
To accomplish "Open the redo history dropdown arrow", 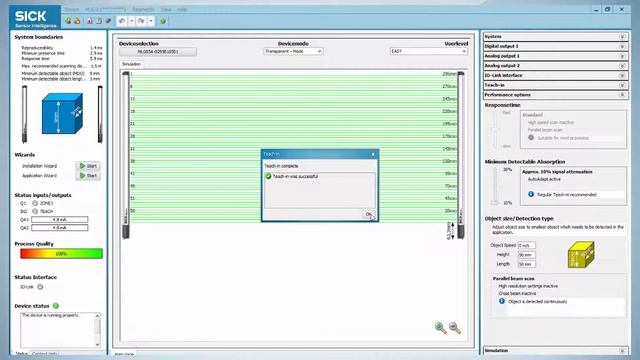I will (x=151, y=21).
